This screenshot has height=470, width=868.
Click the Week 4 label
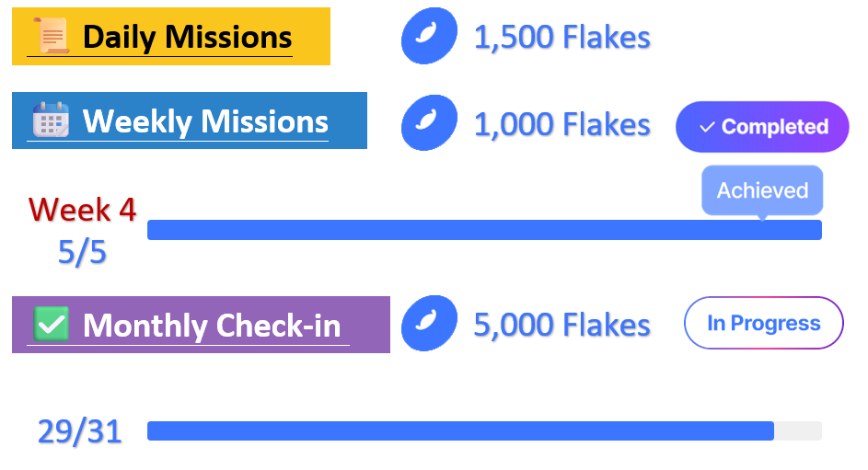(x=83, y=210)
